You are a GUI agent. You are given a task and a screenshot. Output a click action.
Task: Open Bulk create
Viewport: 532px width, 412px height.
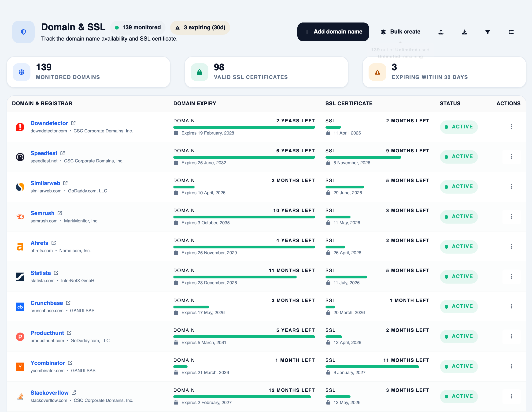coord(400,32)
